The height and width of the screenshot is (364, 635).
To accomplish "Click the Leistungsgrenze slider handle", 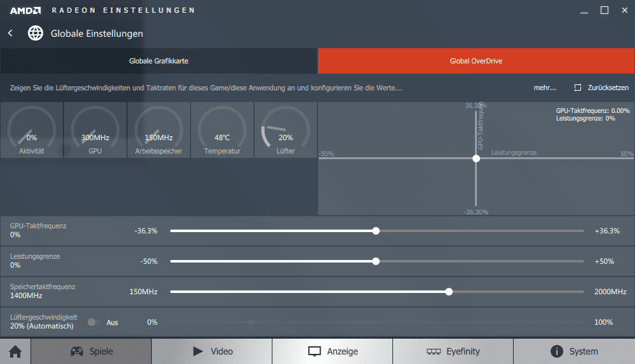I will tap(376, 261).
